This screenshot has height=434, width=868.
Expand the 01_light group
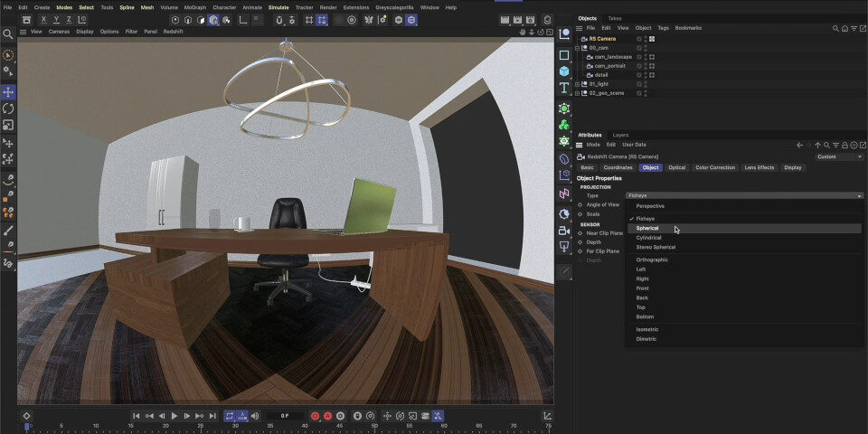click(x=578, y=84)
